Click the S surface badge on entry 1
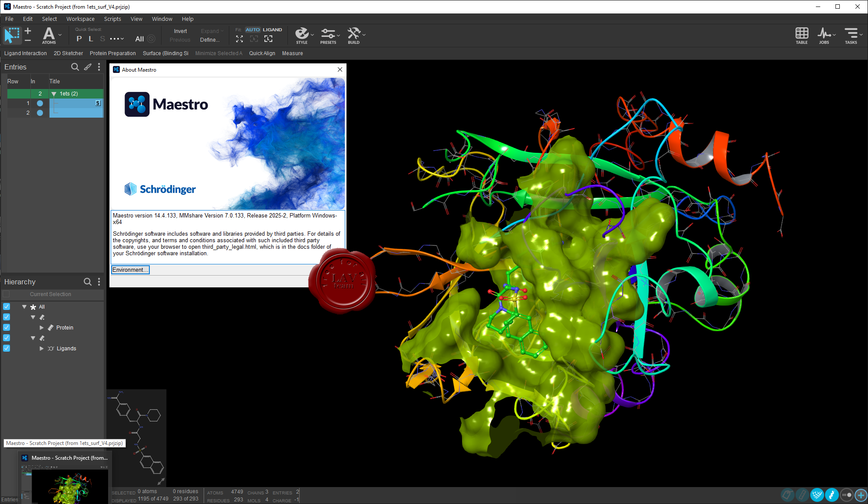Viewport: 868px width, 504px height. click(98, 103)
